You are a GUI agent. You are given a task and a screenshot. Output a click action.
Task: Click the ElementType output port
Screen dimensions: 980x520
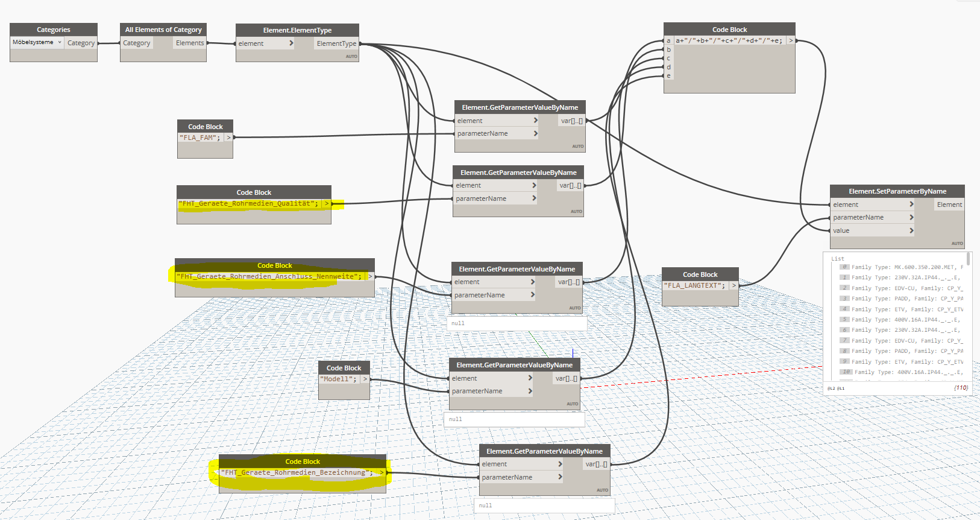pos(336,43)
